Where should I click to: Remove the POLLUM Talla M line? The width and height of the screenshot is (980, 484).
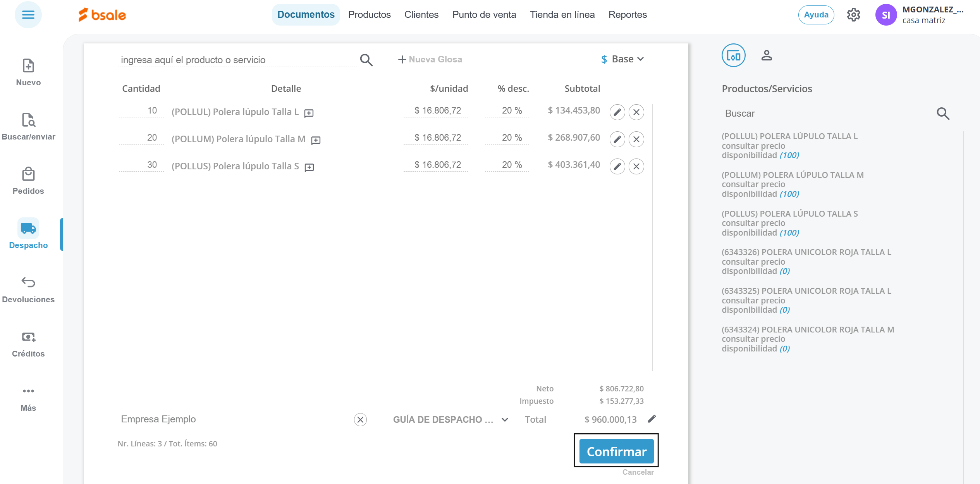(636, 140)
